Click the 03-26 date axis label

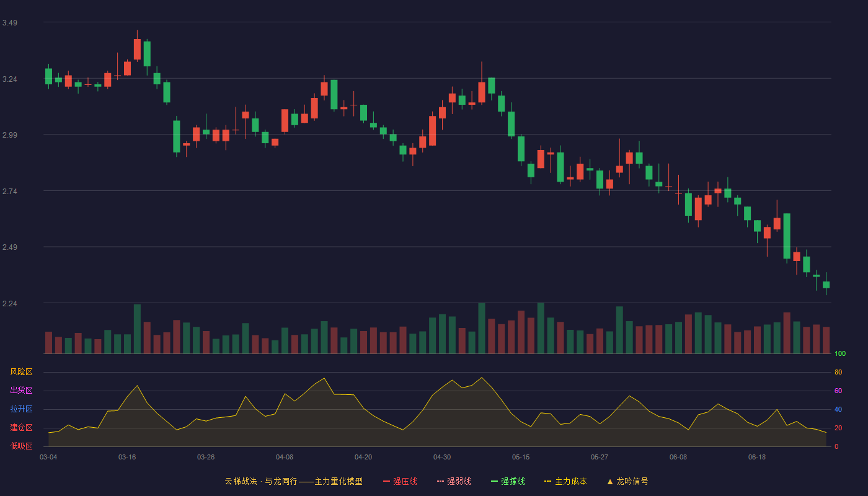click(206, 457)
